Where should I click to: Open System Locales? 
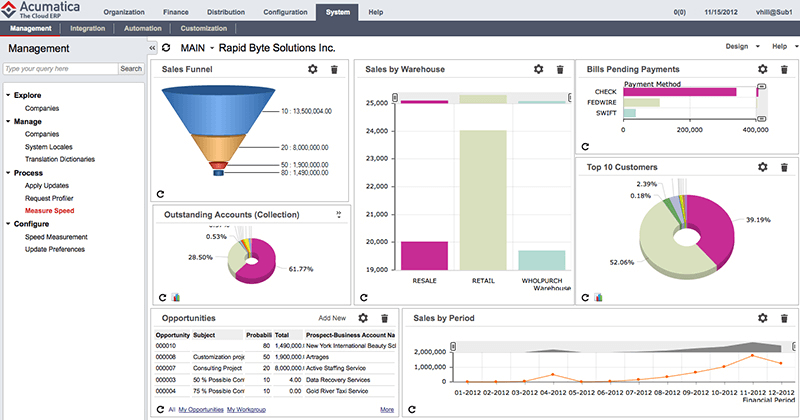coord(48,147)
